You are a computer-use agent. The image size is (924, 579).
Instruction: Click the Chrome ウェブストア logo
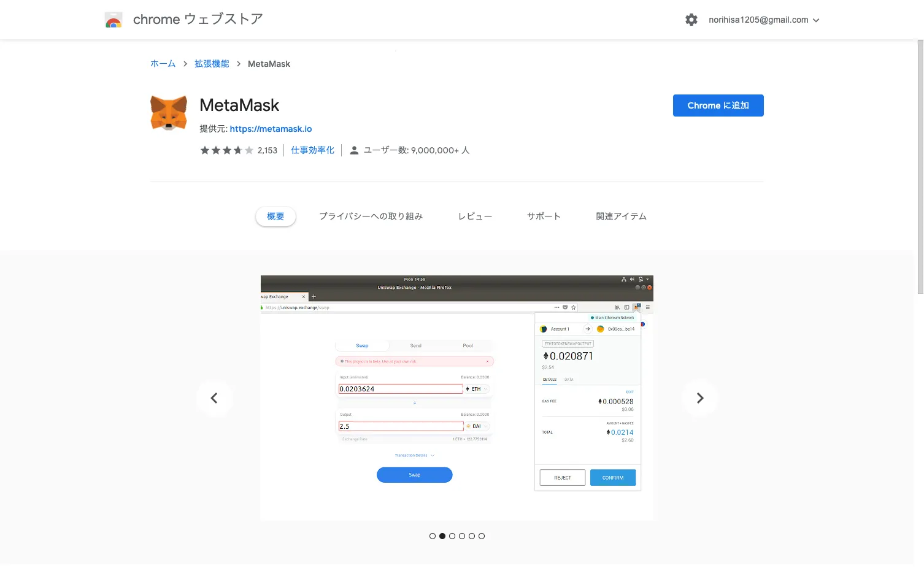[x=114, y=19]
